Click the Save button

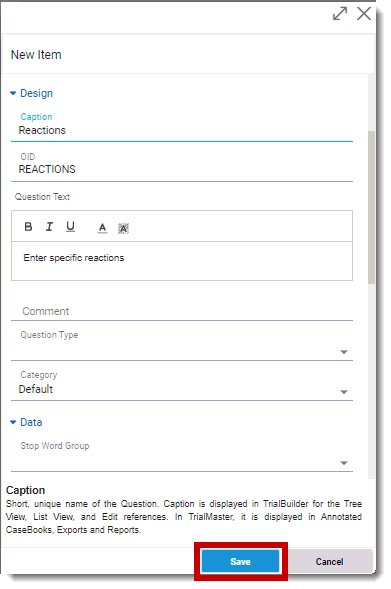[x=240, y=562]
